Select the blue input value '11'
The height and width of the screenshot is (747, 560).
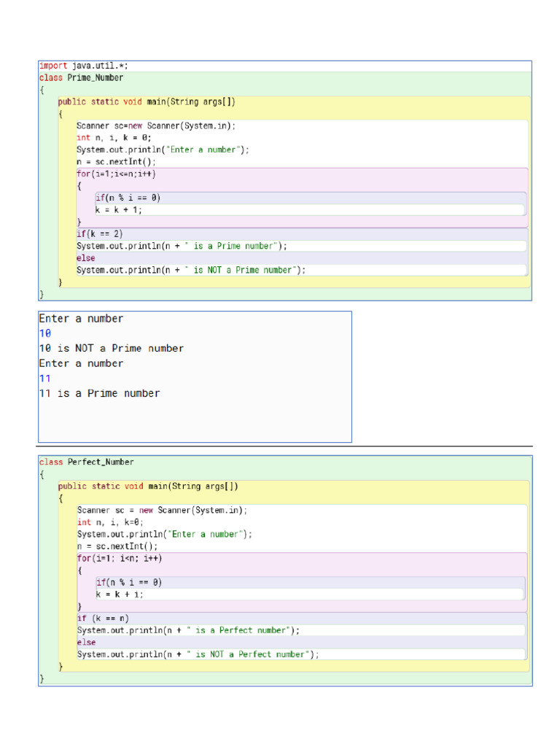44,379
